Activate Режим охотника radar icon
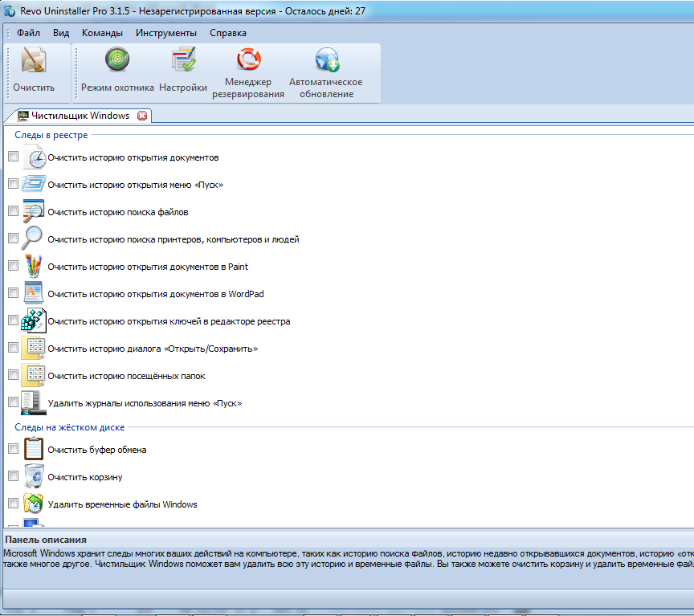Viewport: 694px width, 616px height. coord(117,59)
